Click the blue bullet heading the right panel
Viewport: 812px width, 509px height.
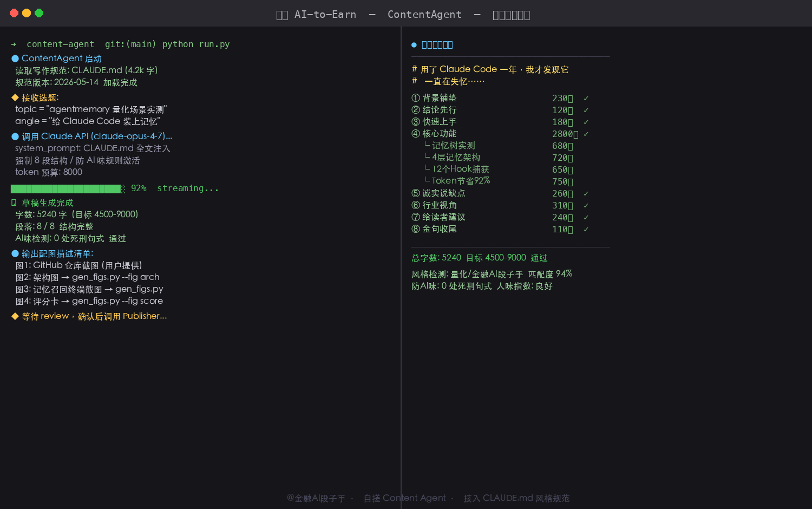[414, 45]
